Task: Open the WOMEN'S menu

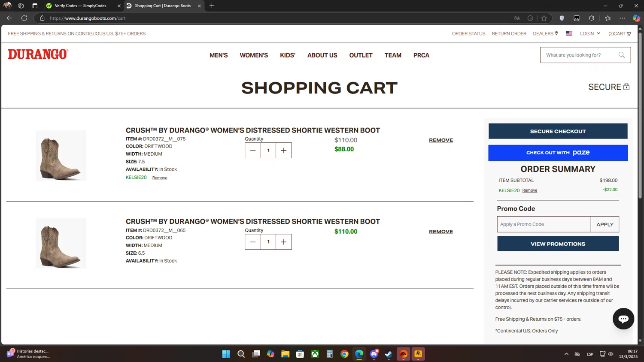Action: [x=254, y=55]
